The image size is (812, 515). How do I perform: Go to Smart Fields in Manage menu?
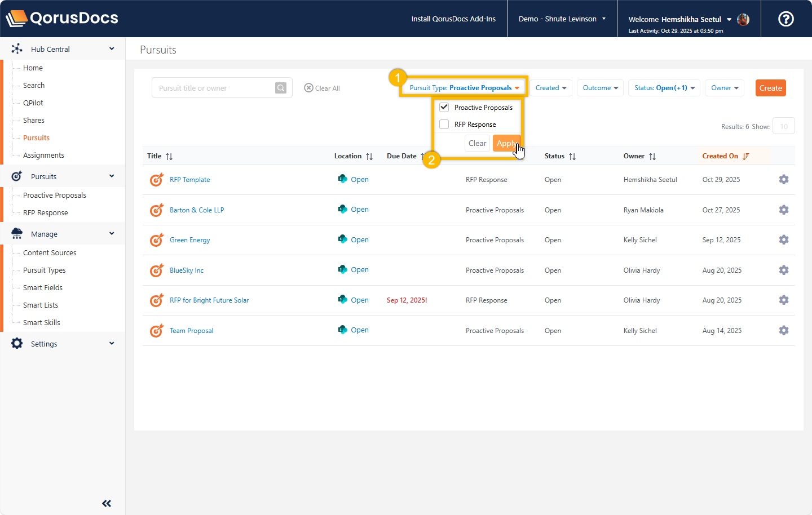[43, 287]
